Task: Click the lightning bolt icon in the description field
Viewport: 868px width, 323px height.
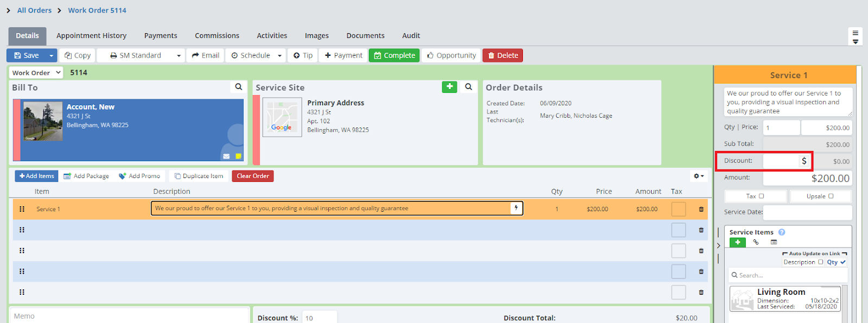Action: tap(516, 208)
